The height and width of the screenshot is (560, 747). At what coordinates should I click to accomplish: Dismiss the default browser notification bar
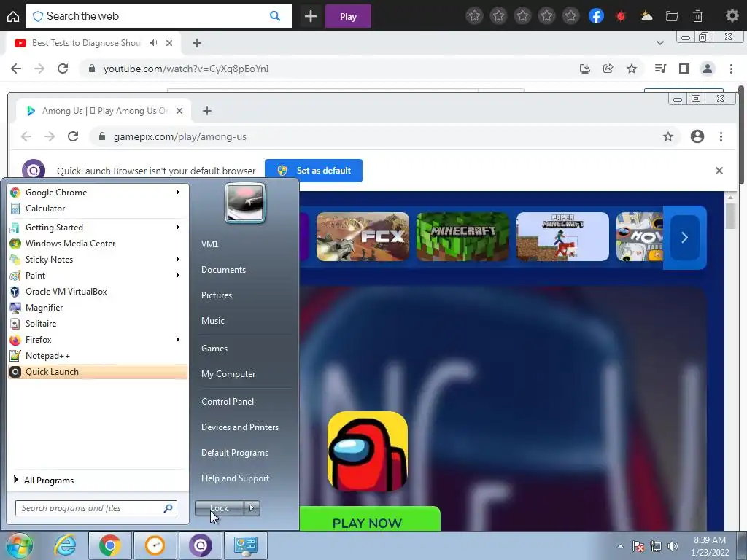(x=719, y=171)
